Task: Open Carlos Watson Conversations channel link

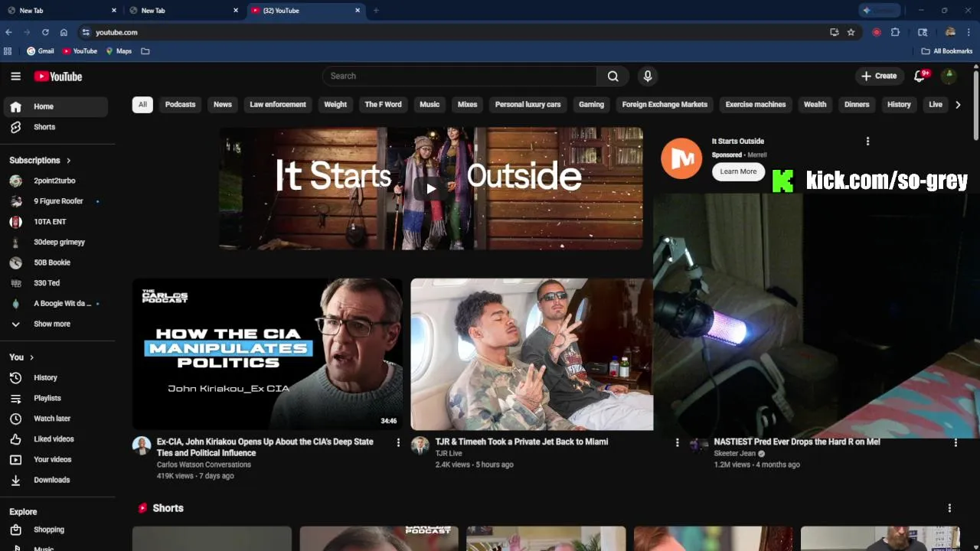Action: 204,465
